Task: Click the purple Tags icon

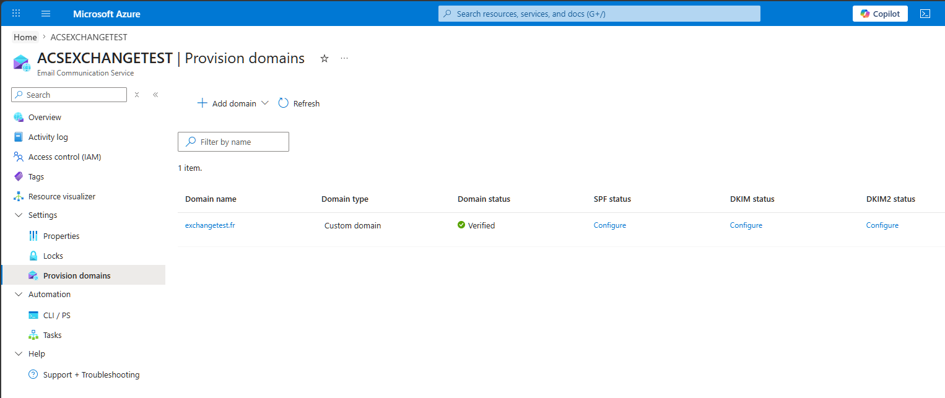Action: [x=18, y=177]
